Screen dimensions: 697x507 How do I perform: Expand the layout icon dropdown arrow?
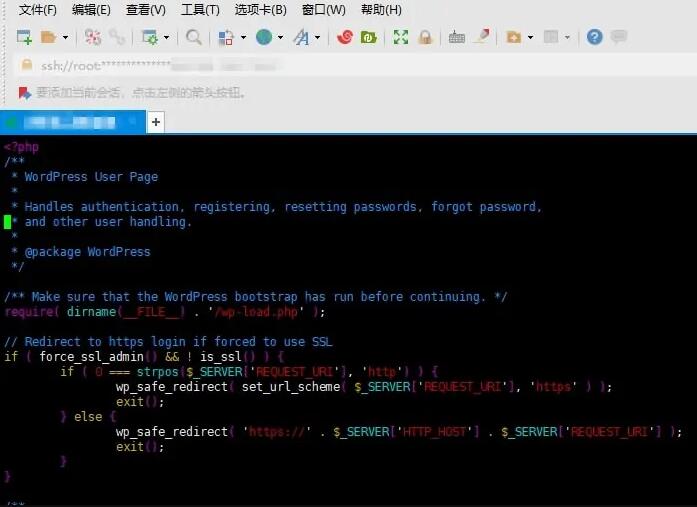(x=567, y=37)
